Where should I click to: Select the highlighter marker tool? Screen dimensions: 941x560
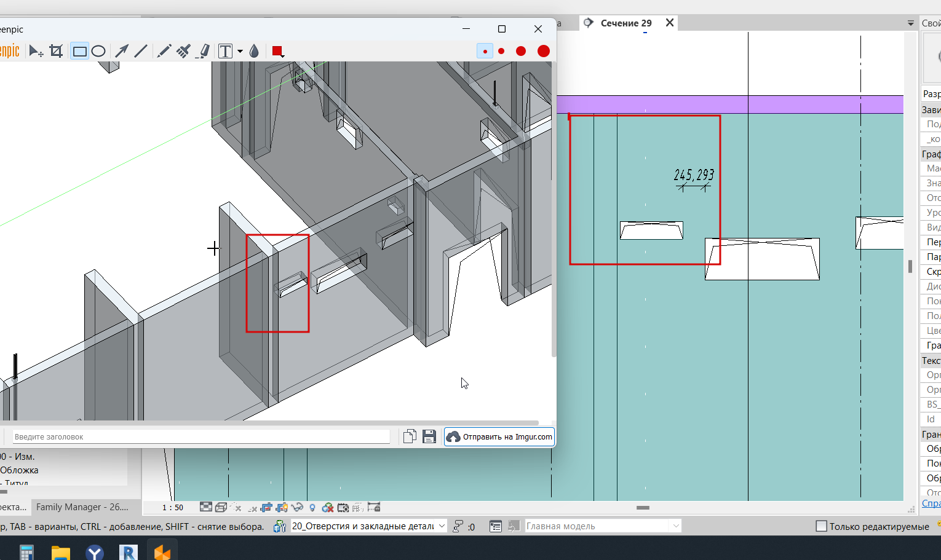click(204, 51)
